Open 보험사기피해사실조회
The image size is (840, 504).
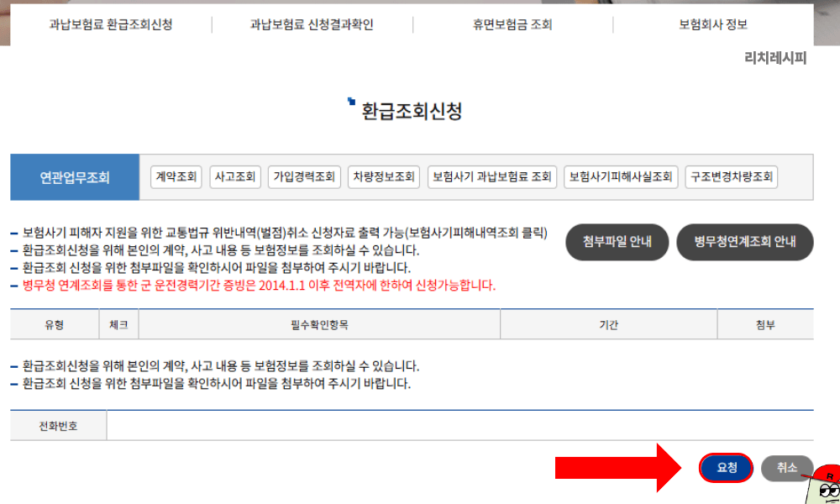621,177
